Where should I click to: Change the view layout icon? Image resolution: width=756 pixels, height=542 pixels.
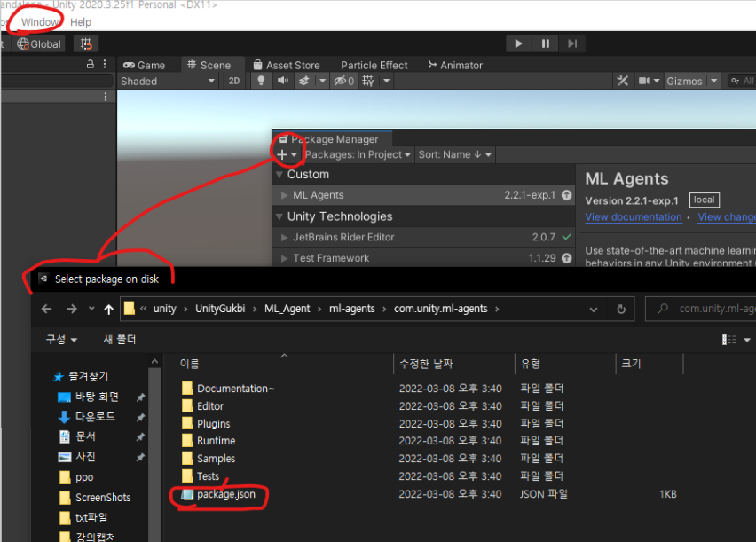coord(728,340)
